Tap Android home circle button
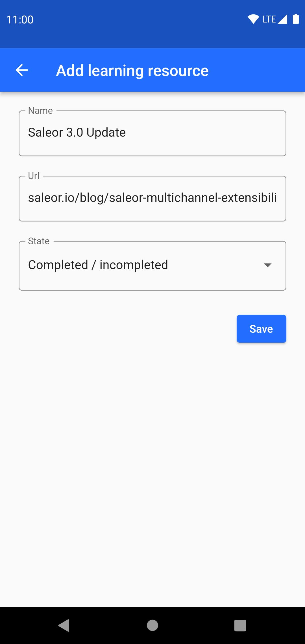The height and width of the screenshot is (644, 305). click(152, 625)
